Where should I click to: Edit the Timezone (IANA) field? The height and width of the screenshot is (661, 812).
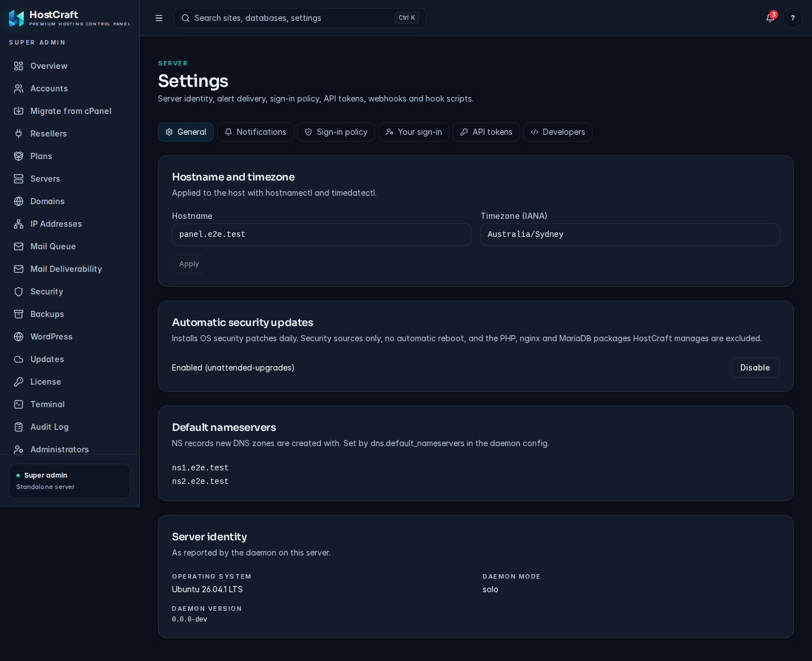(x=630, y=235)
